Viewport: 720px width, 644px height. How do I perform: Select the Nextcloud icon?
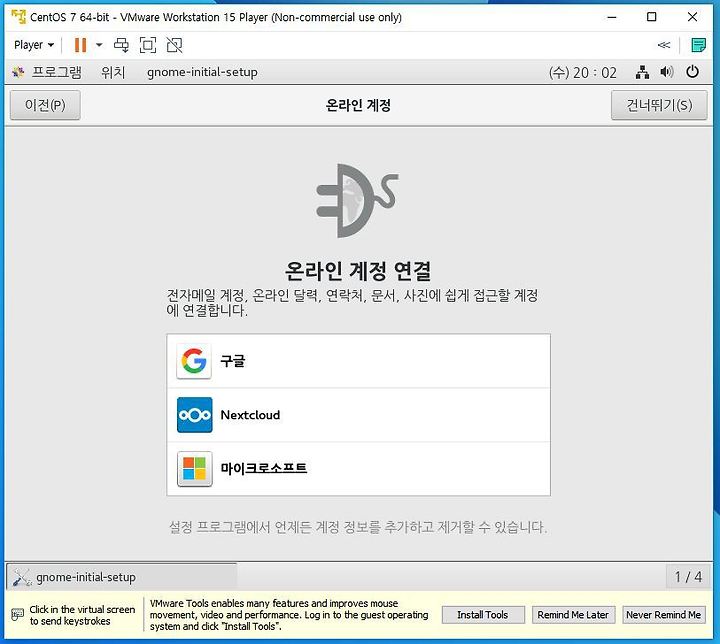(x=194, y=415)
